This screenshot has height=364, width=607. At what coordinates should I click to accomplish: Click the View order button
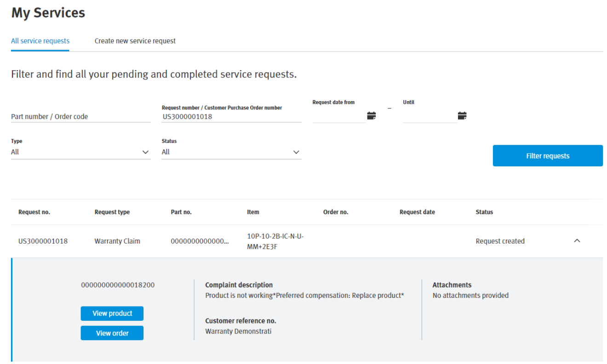(x=112, y=333)
